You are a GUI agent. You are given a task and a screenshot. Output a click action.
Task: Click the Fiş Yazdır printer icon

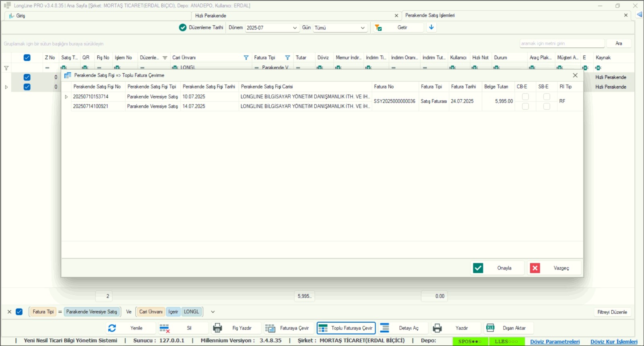point(217,328)
